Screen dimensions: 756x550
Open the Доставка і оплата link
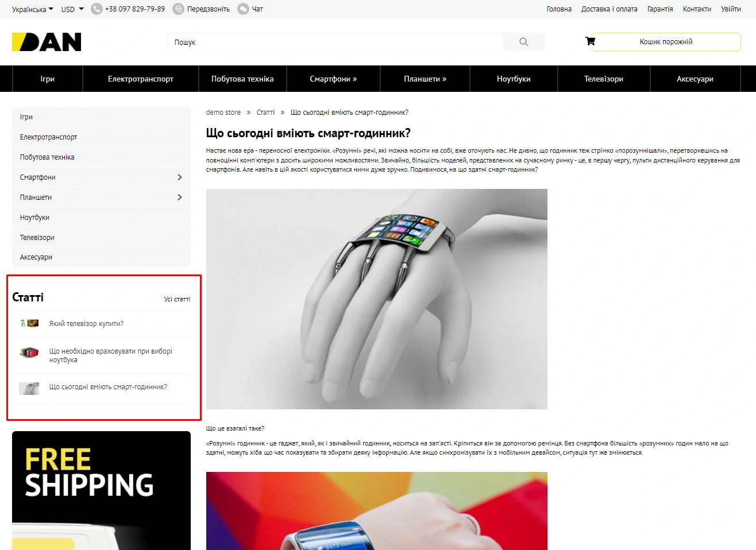tap(610, 9)
